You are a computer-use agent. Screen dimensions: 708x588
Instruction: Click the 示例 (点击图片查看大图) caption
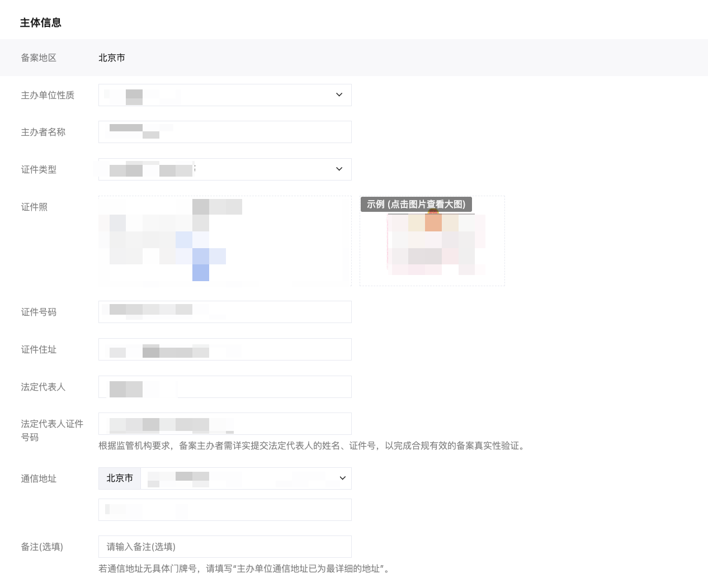tap(416, 204)
